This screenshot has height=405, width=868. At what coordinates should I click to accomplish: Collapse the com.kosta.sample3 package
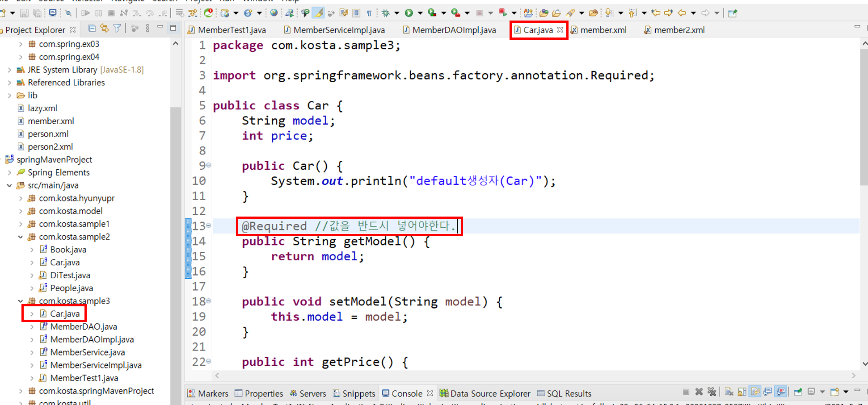pyautogui.click(x=21, y=301)
